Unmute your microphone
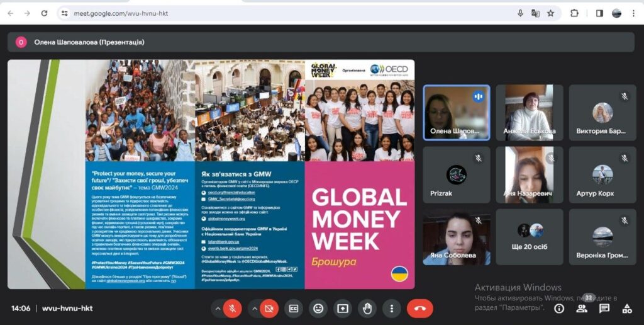The image size is (644, 325). pos(233,309)
